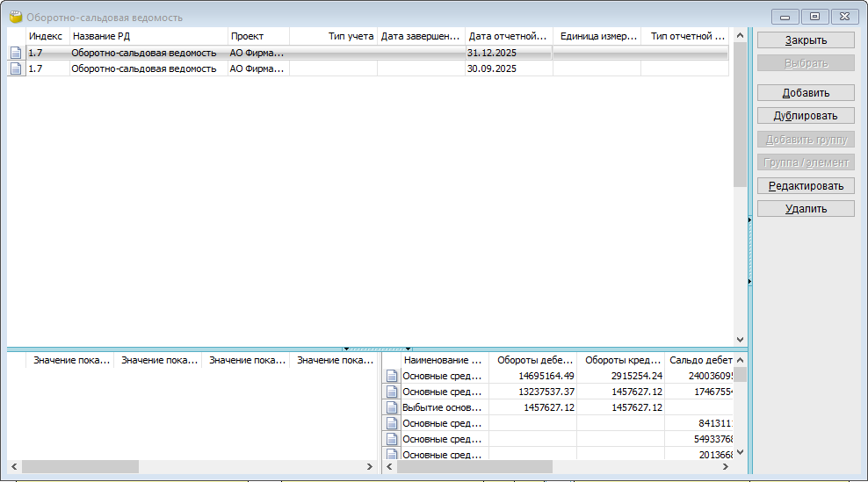This screenshot has width=868, height=482.
Task: Click document icon of the 30.09.2025 record
Action: click(15, 68)
